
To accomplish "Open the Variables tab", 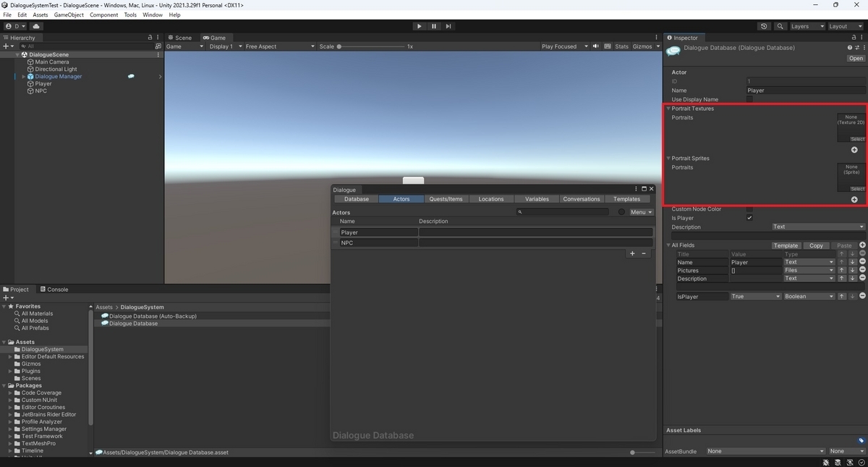I will coord(537,199).
